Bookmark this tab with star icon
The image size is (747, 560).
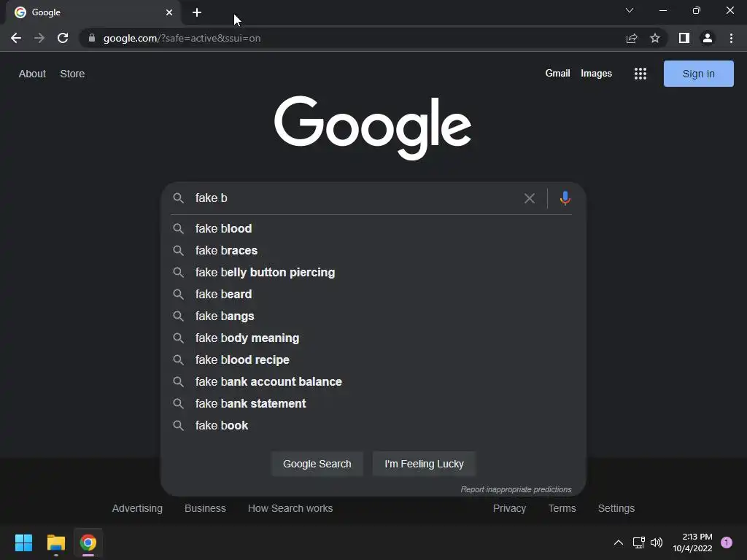click(655, 38)
